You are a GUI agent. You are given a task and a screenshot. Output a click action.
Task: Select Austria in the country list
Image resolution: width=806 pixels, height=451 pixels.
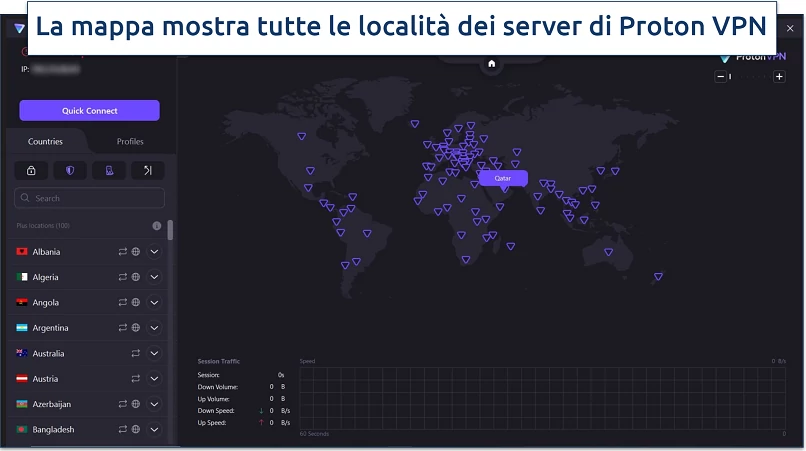pos(45,378)
